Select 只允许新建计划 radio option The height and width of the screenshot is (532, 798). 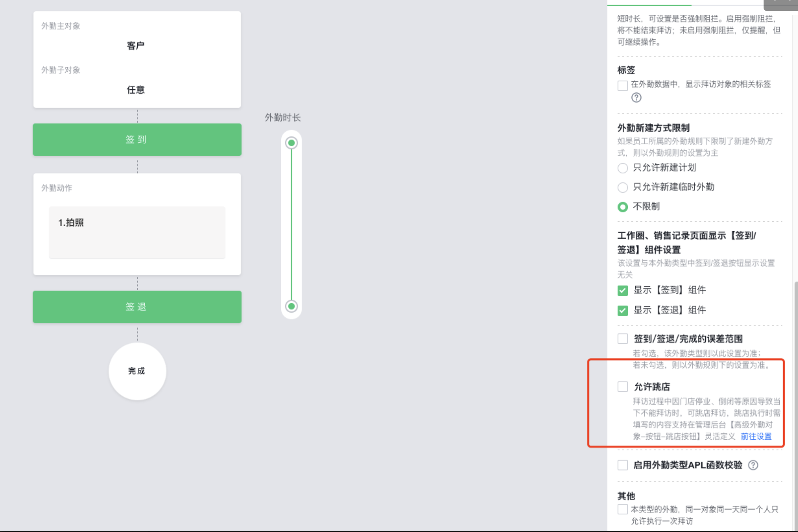pyautogui.click(x=623, y=168)
